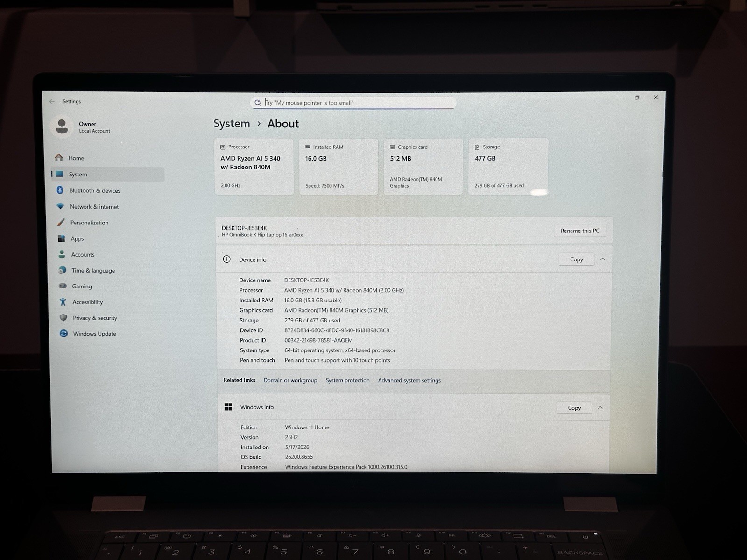
Task: Click Pen and touch support value
Action: click(337, 360)
